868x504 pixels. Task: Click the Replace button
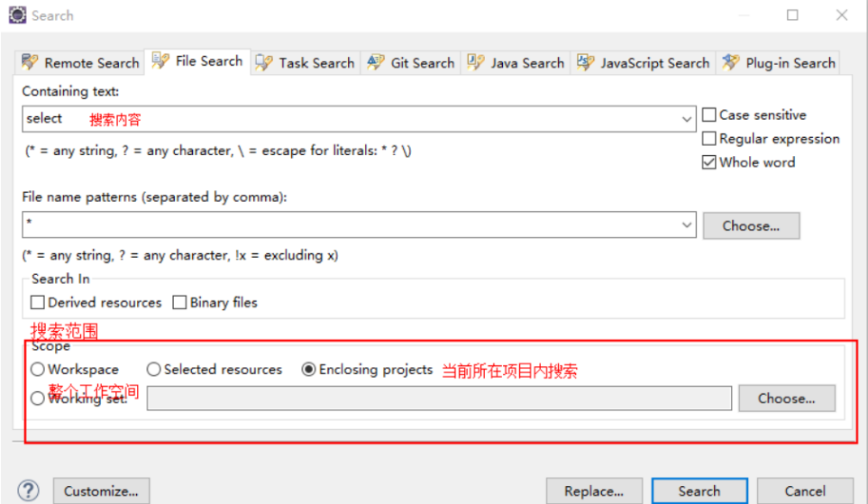coord(594,491)
